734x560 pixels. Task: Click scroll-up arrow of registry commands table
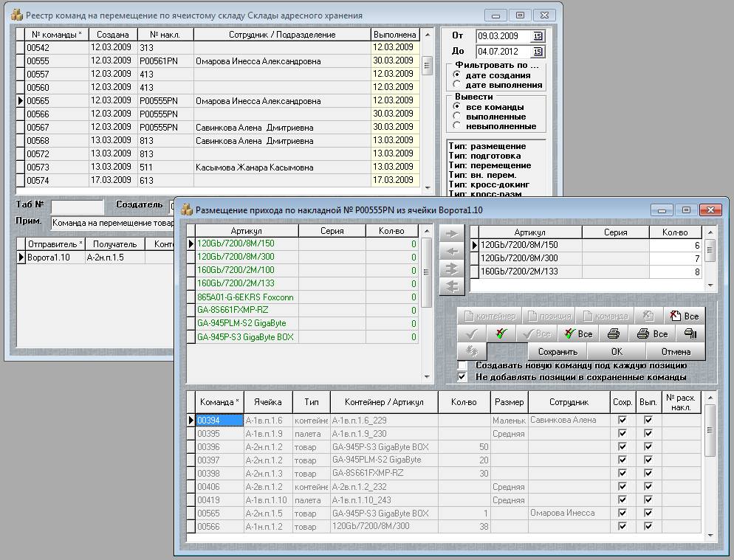tap(427, 35)
